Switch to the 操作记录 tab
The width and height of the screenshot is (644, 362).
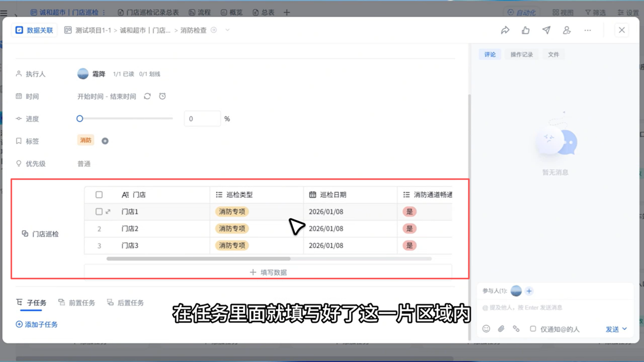(x=522, y=55)
